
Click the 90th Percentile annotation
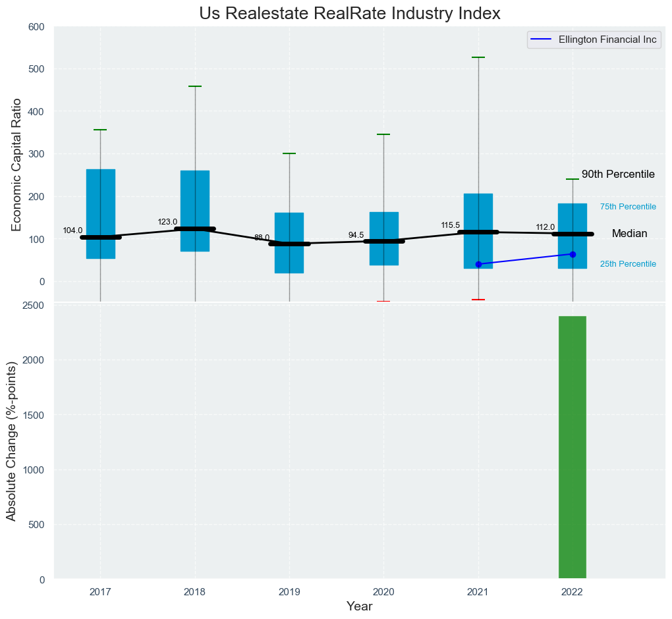(617, 175)
